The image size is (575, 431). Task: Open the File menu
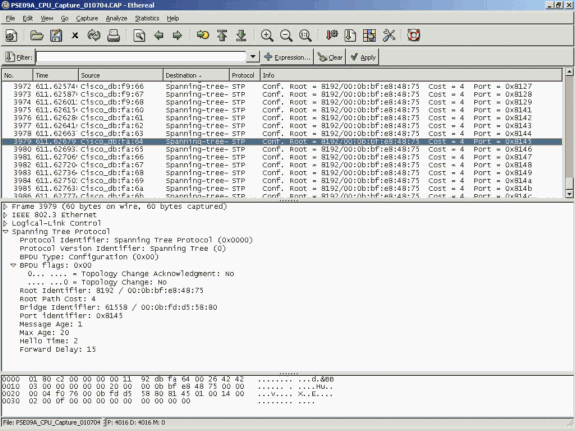(x=10, y=18)
